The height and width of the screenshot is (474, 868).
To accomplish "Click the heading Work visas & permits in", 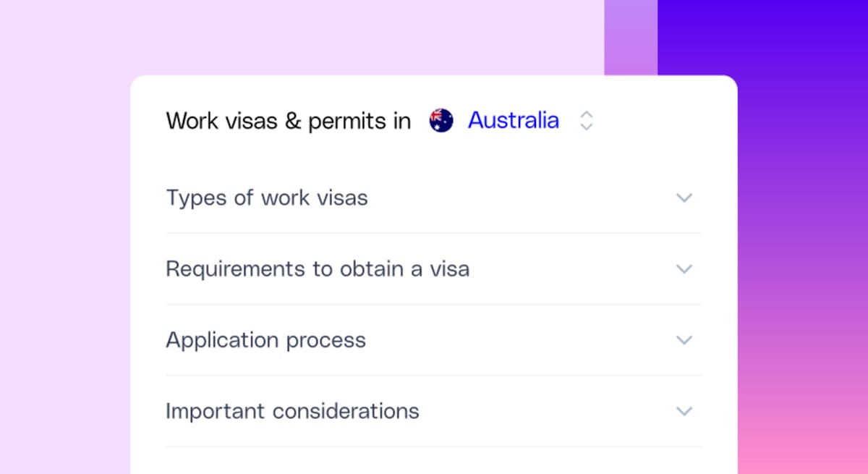I will pos(287,120).
